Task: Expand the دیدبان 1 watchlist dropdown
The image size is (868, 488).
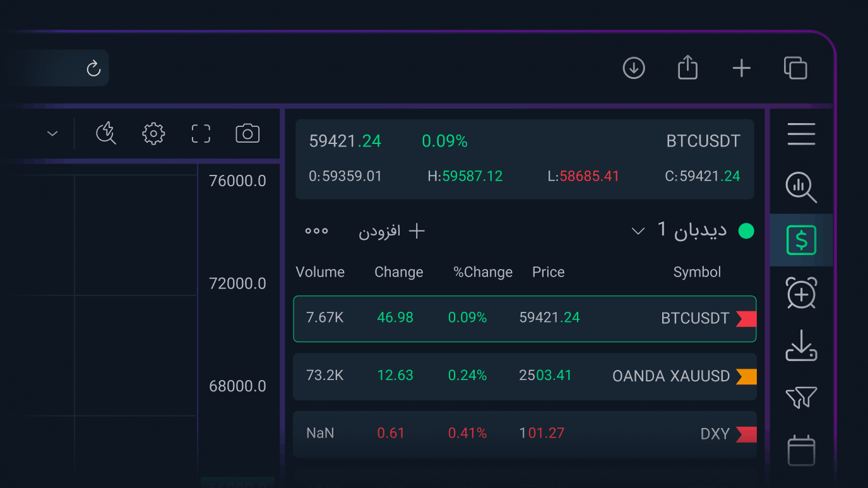Action: click(x=638, y=231)
